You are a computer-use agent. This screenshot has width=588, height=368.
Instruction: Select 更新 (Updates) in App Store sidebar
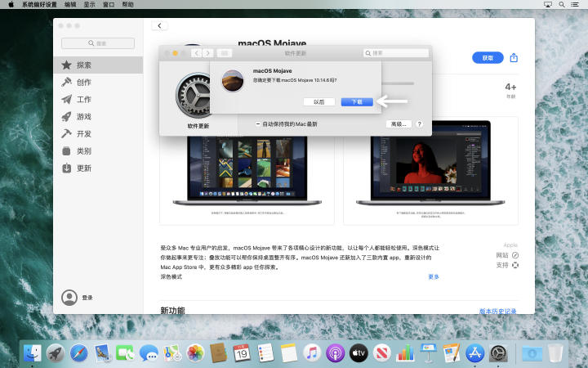pos(98,168)
